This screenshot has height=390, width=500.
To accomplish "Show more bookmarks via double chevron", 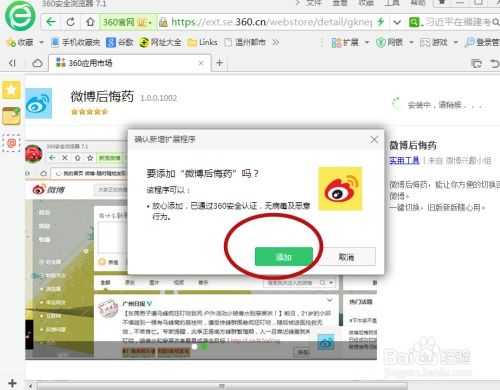I will click(x=275, y=42).
